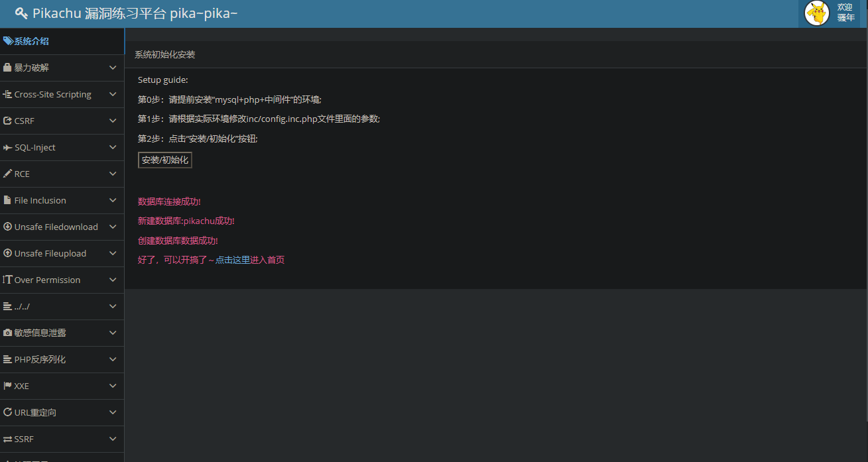Click the icon beside Cross-Site Scripting
Viewport: 868px width, 462px height.
coord(7,94)
